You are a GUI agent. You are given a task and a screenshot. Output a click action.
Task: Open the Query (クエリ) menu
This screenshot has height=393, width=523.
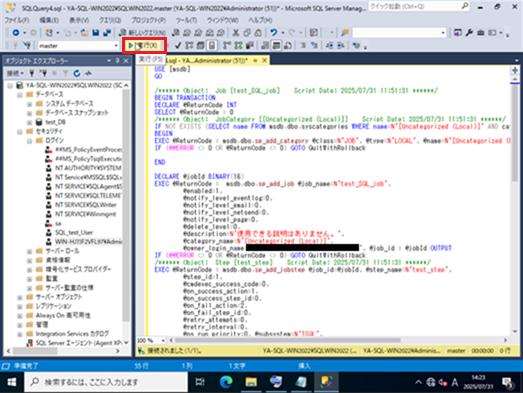tap(110, 20)
